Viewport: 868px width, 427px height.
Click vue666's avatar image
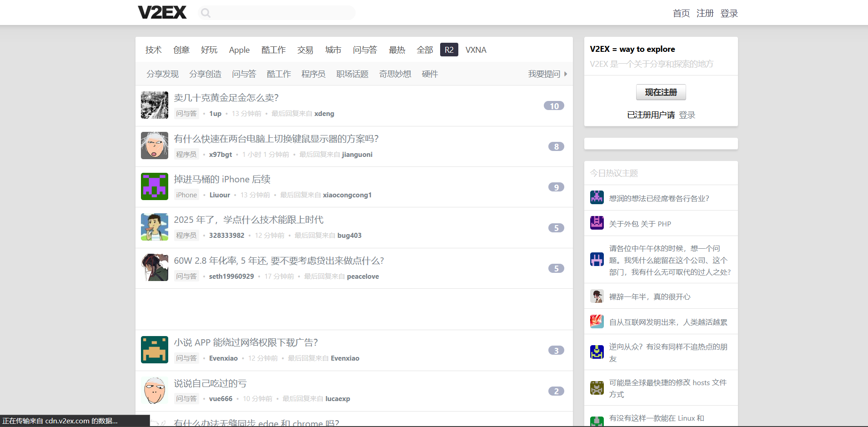[x=154, y=390]
